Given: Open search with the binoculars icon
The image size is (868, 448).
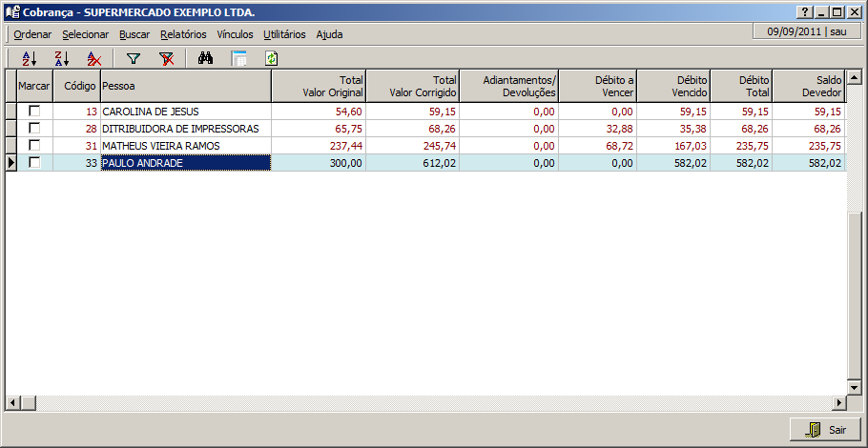Looking at the screenshot, I should pyautogui.click(x=205, y=59).
